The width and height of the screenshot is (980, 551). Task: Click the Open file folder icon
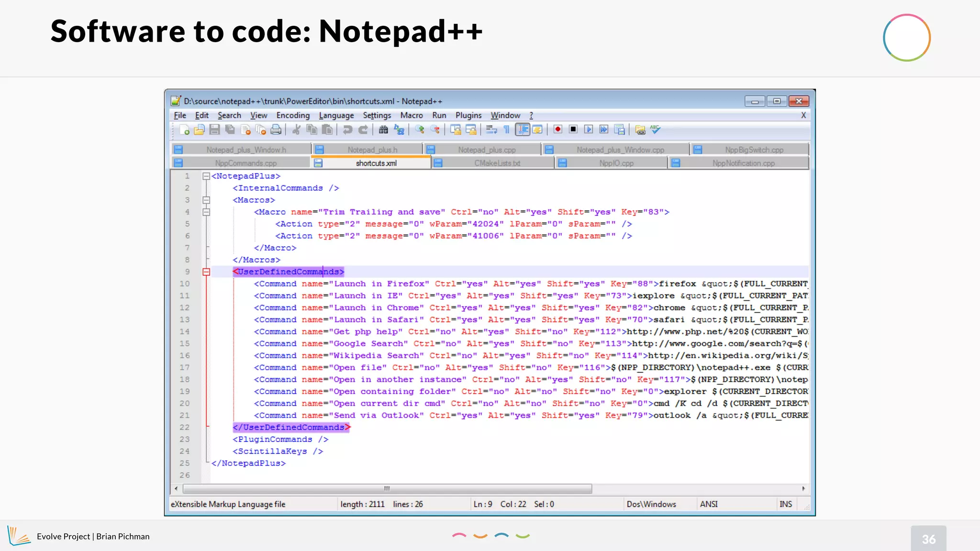click(199, 130)
